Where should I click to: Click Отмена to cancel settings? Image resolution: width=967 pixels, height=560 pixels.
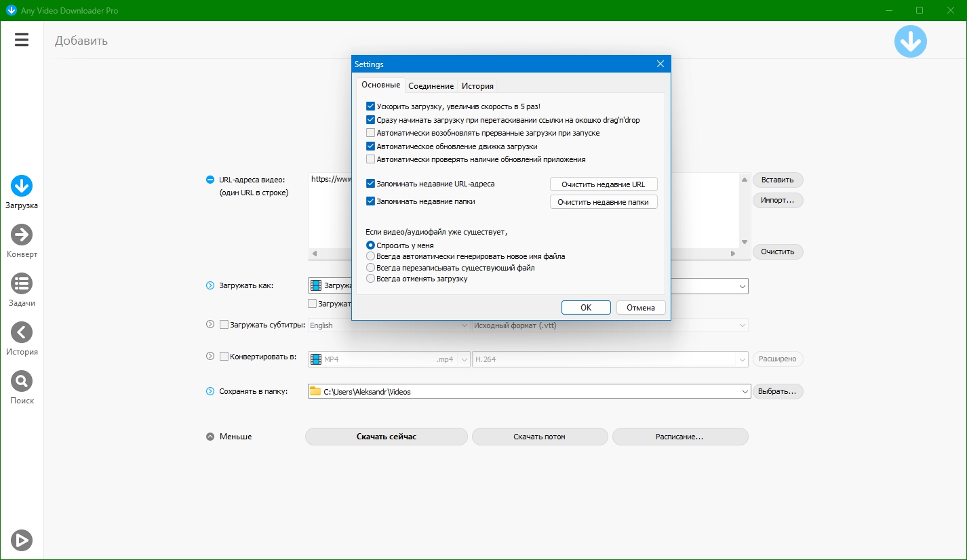(x=641, y=308)
